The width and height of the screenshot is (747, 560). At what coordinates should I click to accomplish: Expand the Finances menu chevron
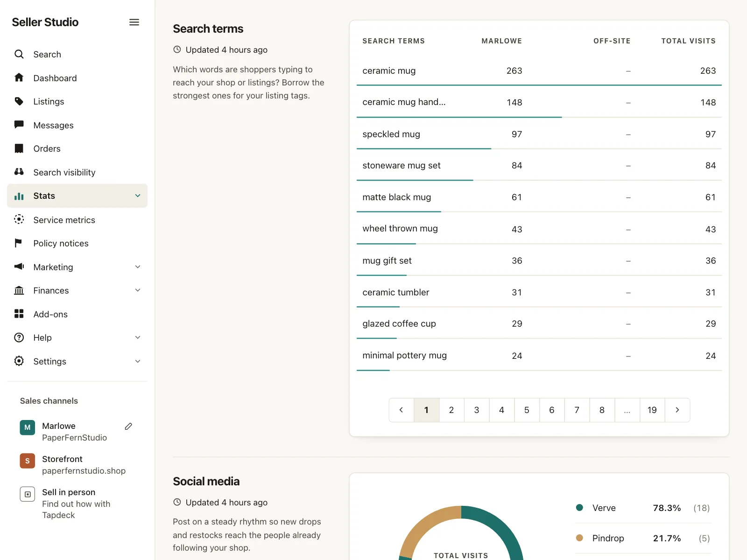pyautogui.click(x=138, y=290)
